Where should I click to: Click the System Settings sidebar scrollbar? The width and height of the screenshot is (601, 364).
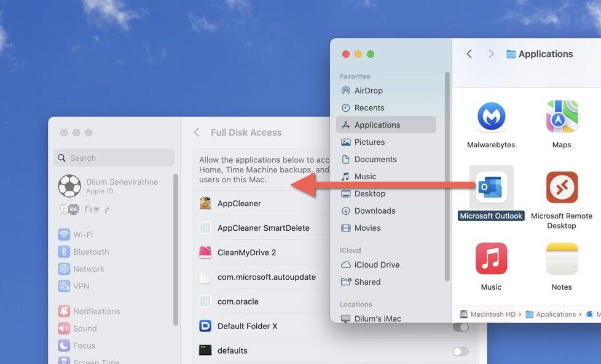coord(176,250)
